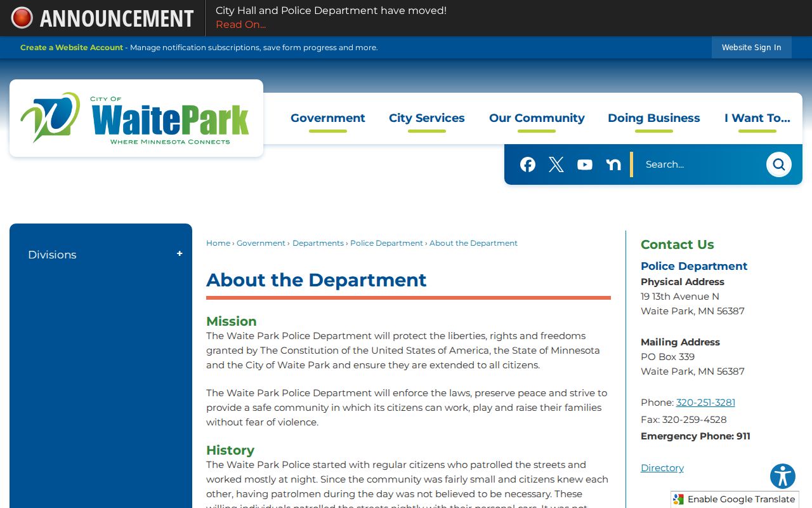The height and width of the screenshot is (508, 812).
Task: Open the Nextdoor icon link
Action: pyautogui.click(x=613, y=164)
